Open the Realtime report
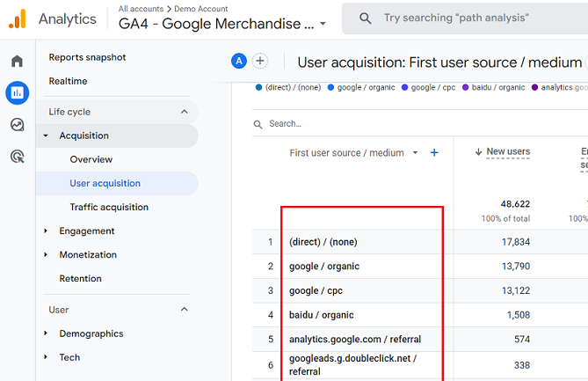 [68, 81]
